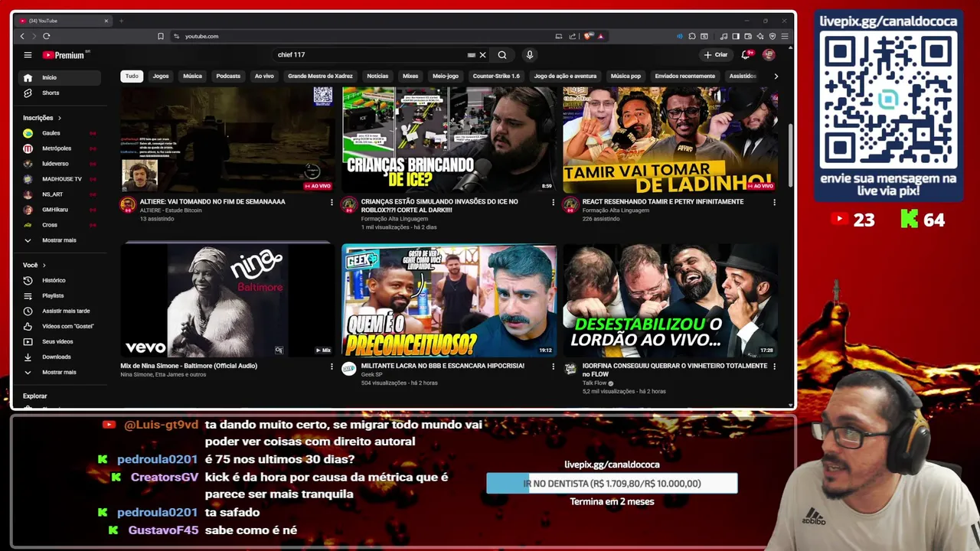Click the search magnifier button

click(x=502, y=55)
